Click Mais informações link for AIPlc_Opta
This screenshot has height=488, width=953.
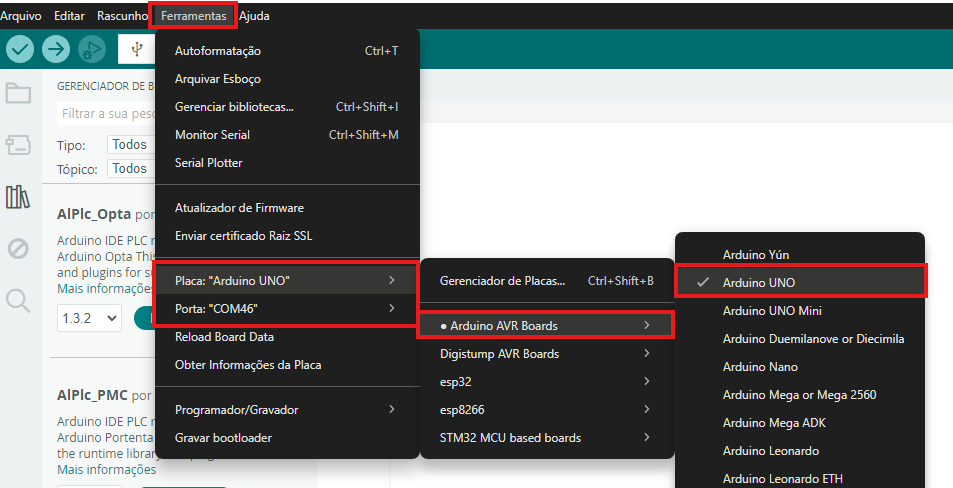point(106,289)
